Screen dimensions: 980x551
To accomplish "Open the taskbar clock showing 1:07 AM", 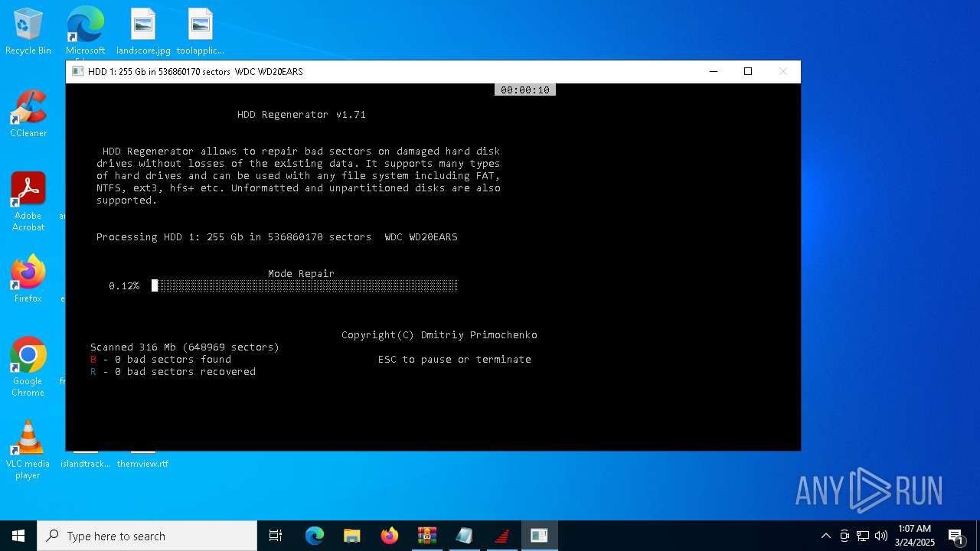I will [x=915, y=536].
